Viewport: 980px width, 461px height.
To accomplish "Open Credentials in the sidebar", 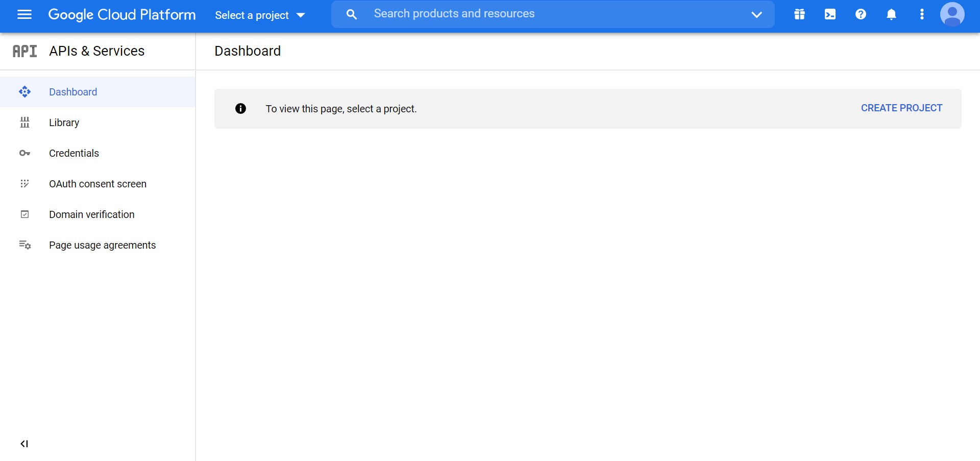I will (x=97, y=153).
